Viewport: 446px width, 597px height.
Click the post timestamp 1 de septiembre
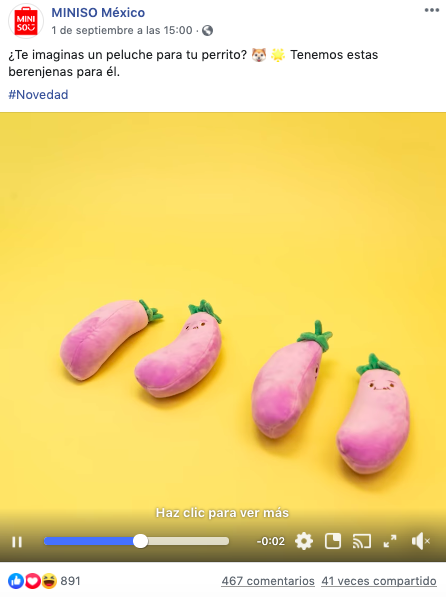(122, 30)
